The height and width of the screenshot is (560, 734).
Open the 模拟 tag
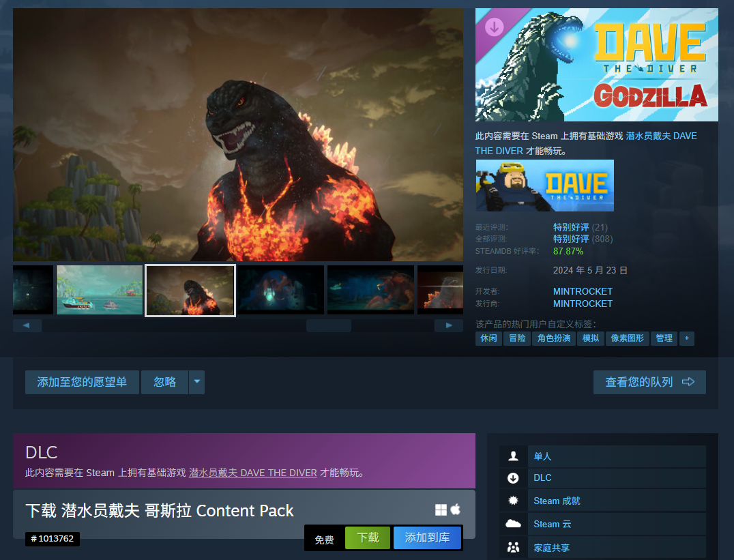(590, 338)
